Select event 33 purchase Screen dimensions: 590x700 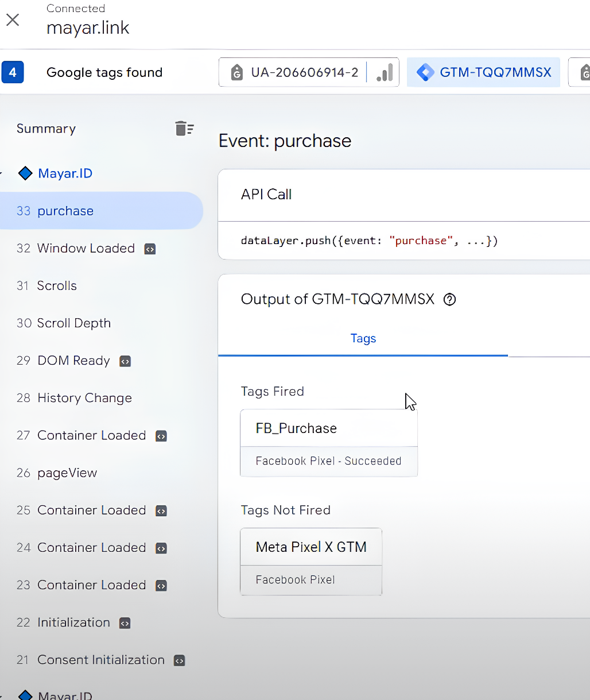coord(102,211)
